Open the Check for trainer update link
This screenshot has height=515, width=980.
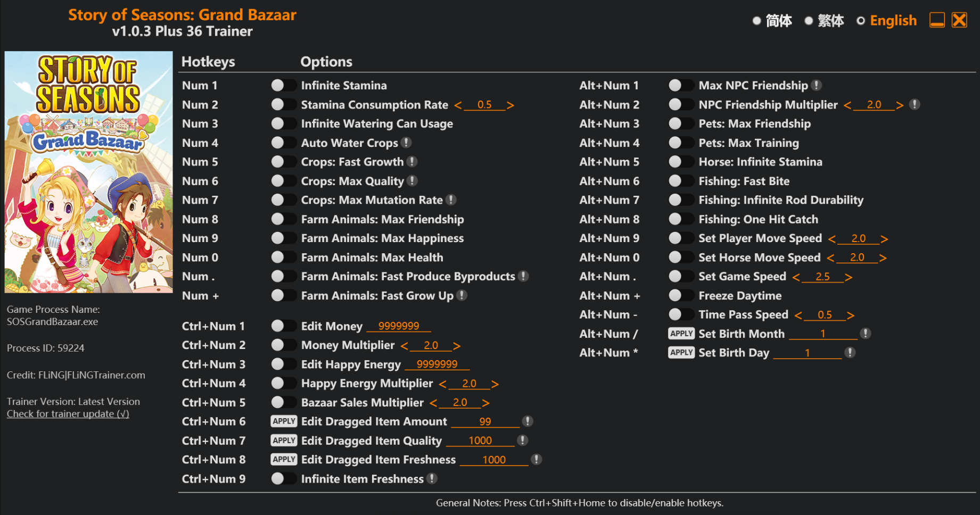[x=68, y=414]
